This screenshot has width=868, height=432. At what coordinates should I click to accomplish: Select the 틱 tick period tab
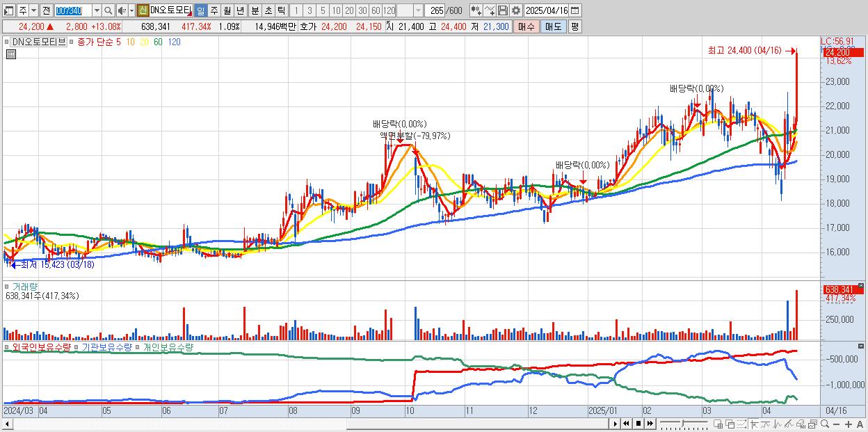(281, 11)
